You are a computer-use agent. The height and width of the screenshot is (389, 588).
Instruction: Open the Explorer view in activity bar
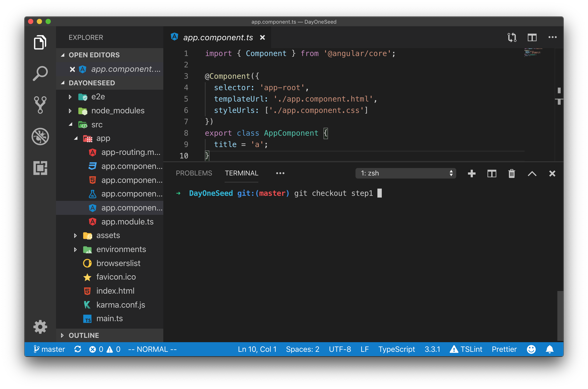pos(40,42)
